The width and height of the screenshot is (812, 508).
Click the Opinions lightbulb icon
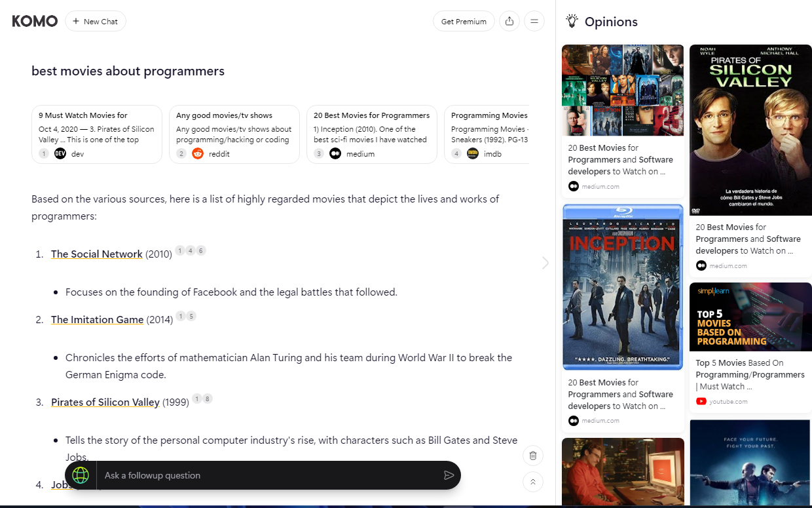tap(572, 21)
